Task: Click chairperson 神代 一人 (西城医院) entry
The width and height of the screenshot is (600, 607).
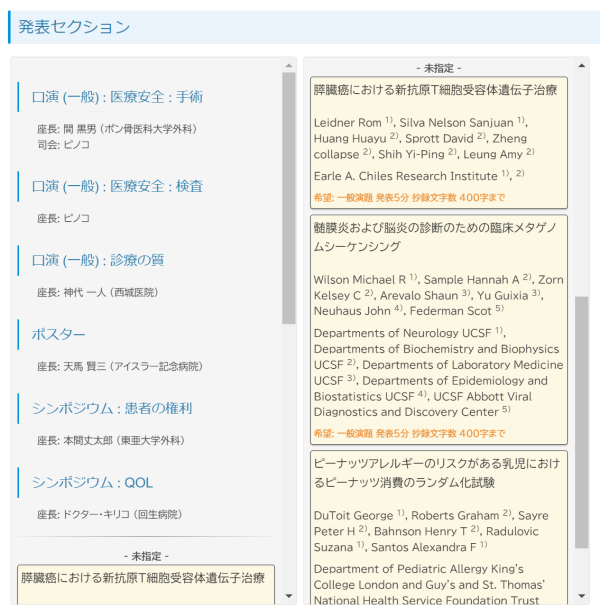Action: [97, 292]
